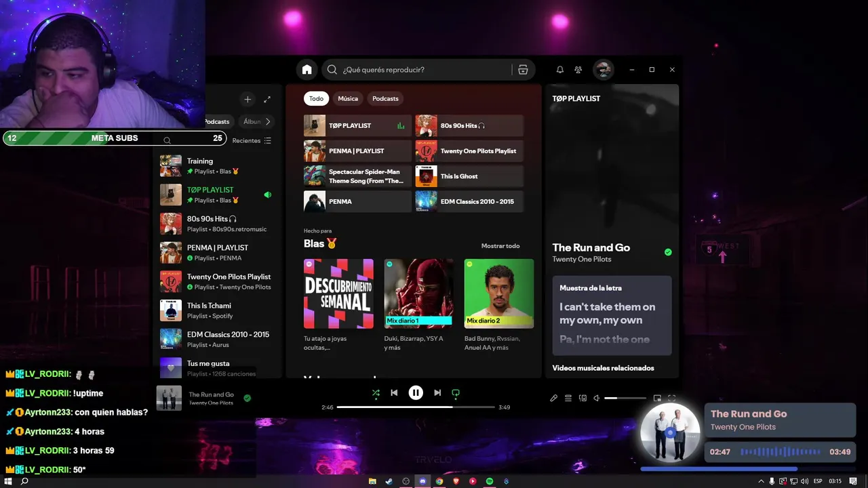Open Spectacular Spider-Man Theme Song tile
868x488 pixels.
pyautogui.click(x=357, y=176)
